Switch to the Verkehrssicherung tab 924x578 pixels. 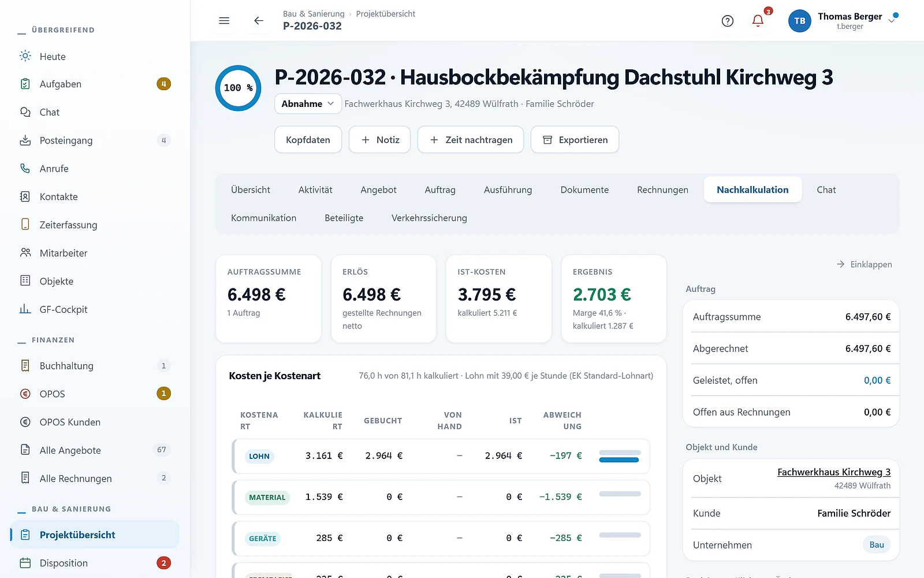pos(429,218)
